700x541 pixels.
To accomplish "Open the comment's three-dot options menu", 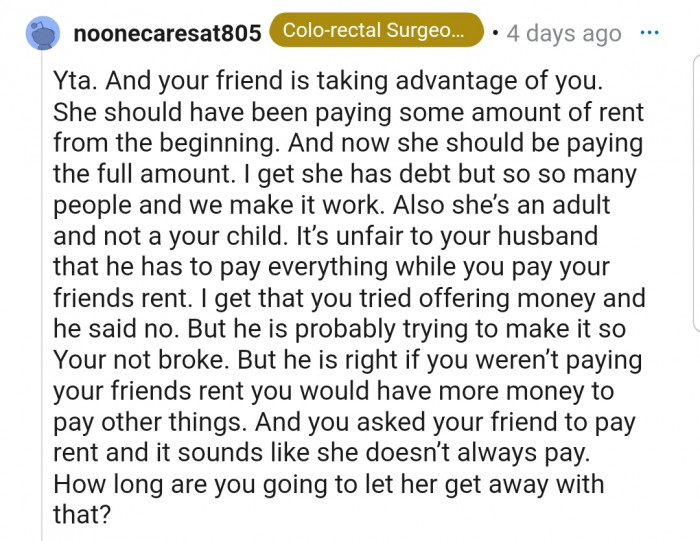I will click(x=650, y=32).
